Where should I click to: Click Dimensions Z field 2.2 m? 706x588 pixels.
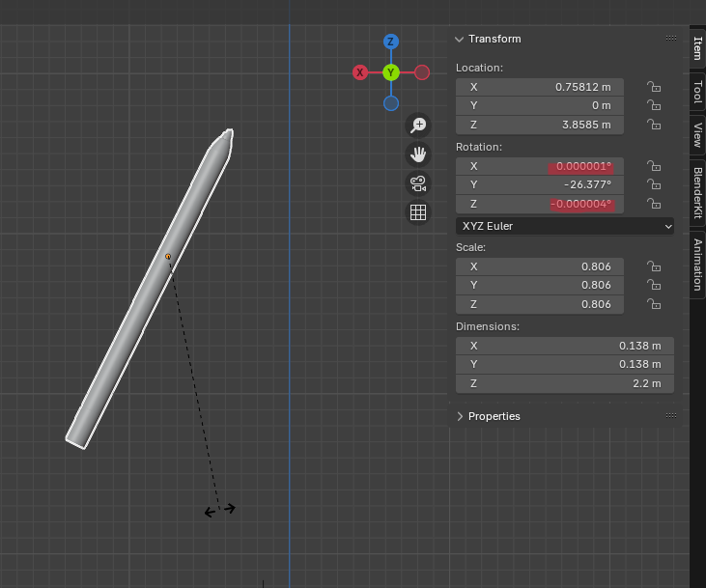[565, 383]
